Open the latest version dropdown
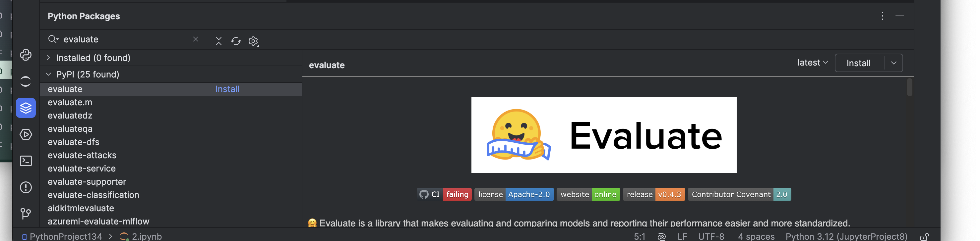The width and height of the screenshot is (980, 241). coord(813,63)
